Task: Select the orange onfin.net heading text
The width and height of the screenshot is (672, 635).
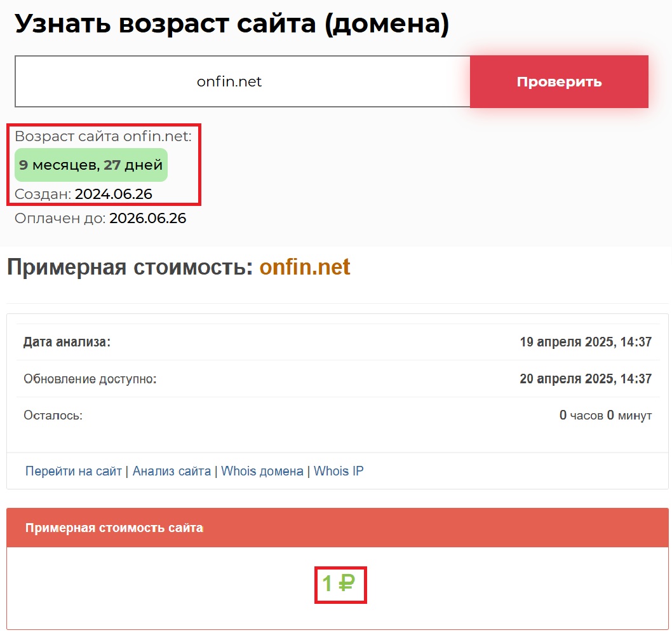Action: (x=305, y=267)
